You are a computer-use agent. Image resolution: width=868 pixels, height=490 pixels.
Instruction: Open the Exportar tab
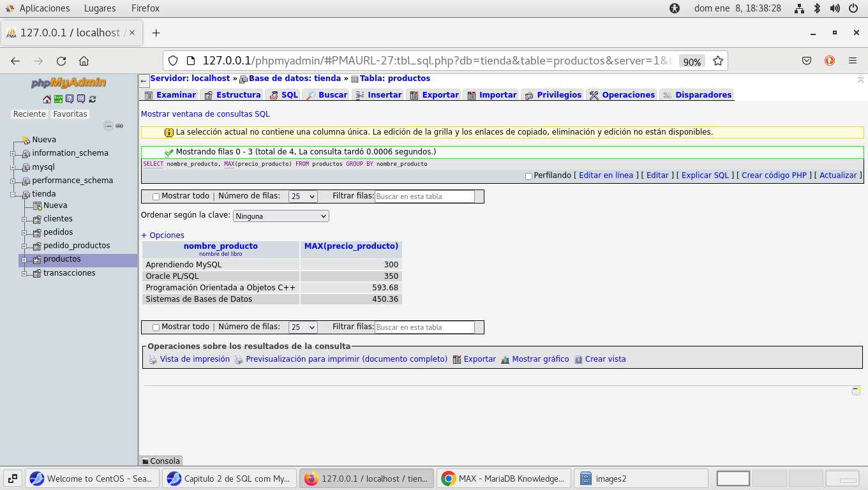434,95
